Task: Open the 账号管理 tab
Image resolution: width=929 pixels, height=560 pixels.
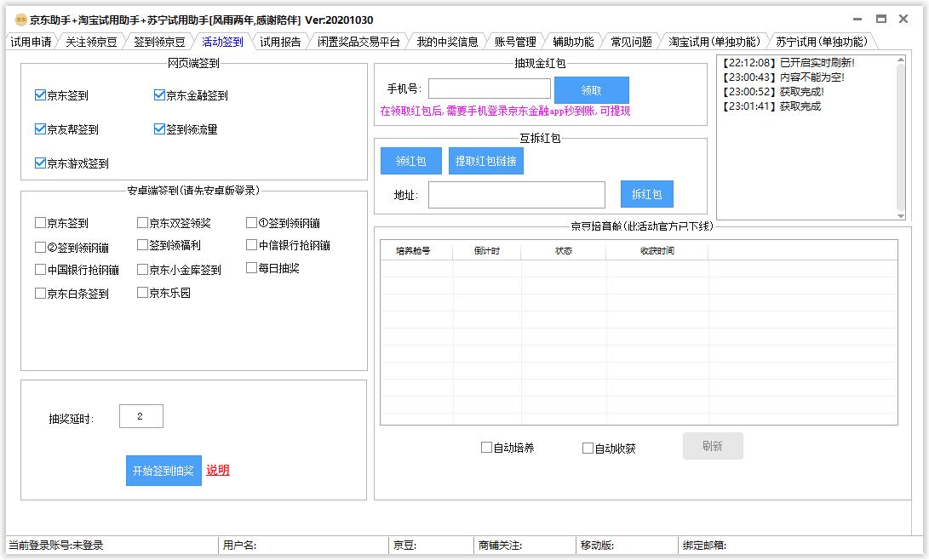Action: click(x=515, y=42)
